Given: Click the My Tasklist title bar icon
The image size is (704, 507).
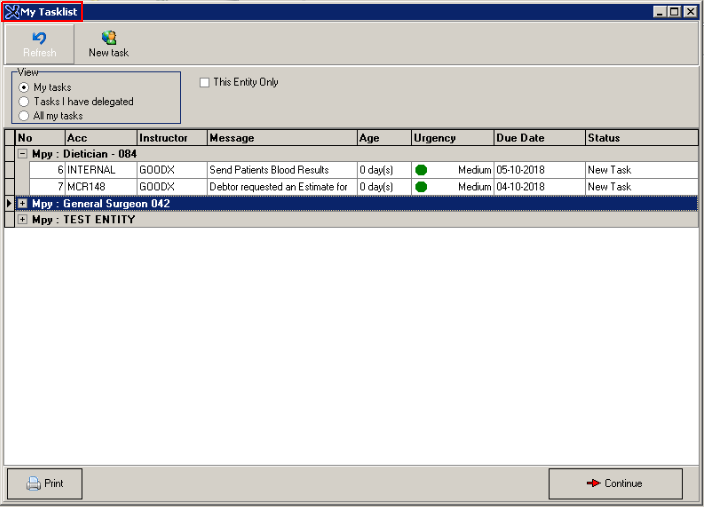Looking at the screenshot, I should coord(11,12).
